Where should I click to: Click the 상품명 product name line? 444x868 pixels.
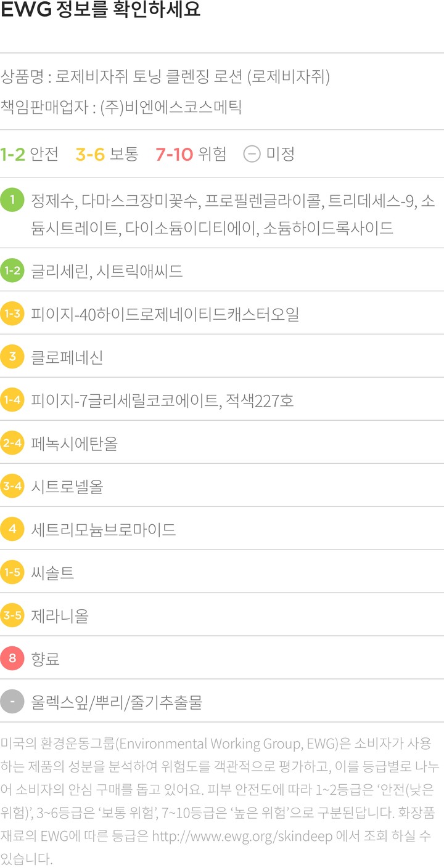pos(165,77)
